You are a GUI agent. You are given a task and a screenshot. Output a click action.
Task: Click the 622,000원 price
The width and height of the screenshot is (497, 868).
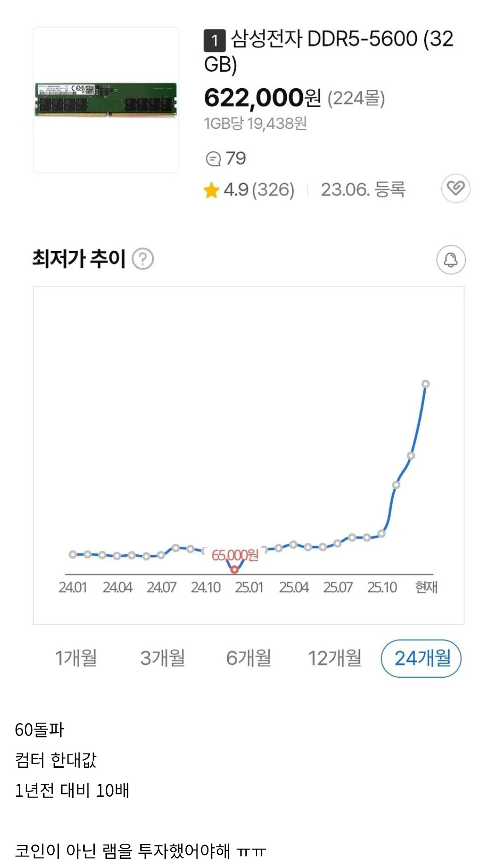pyautogui.click(x=262, y=98)
